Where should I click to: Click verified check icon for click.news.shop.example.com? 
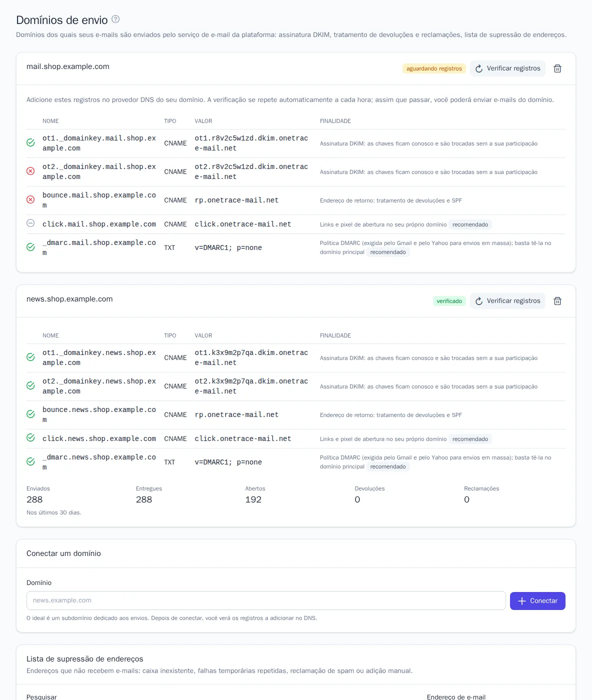[x=30, y=437]
